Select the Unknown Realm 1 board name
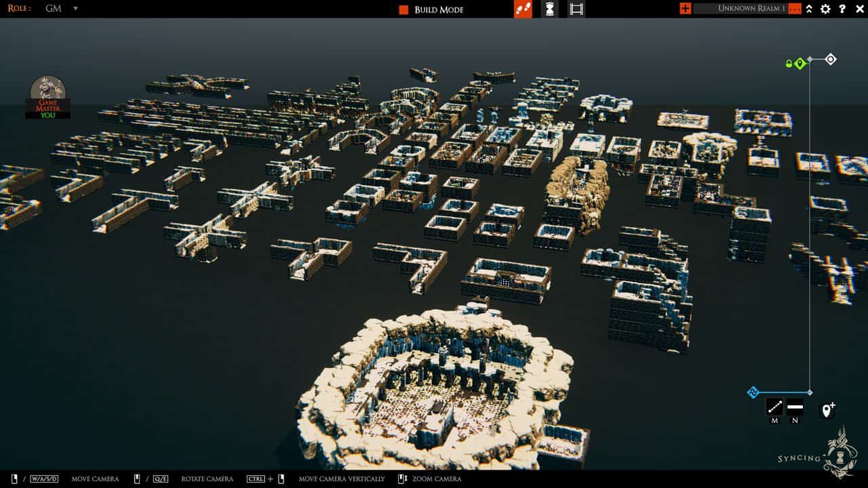868x488 pixels. pyautogui.click(x=751, y=9)
